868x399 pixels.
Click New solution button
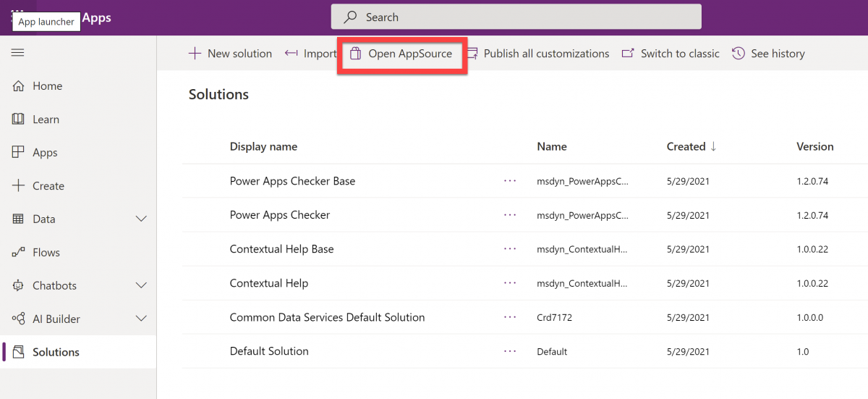(230, 54)
